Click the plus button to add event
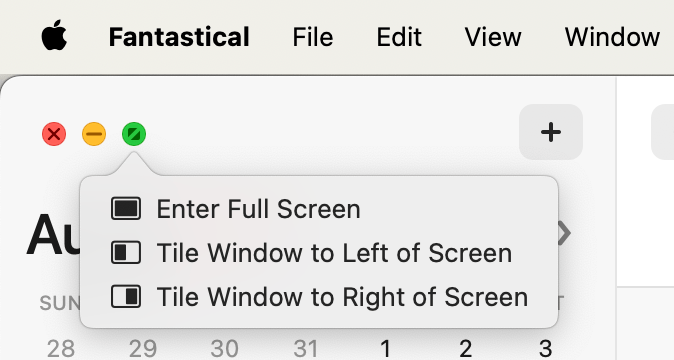 [x=551, y=132]
